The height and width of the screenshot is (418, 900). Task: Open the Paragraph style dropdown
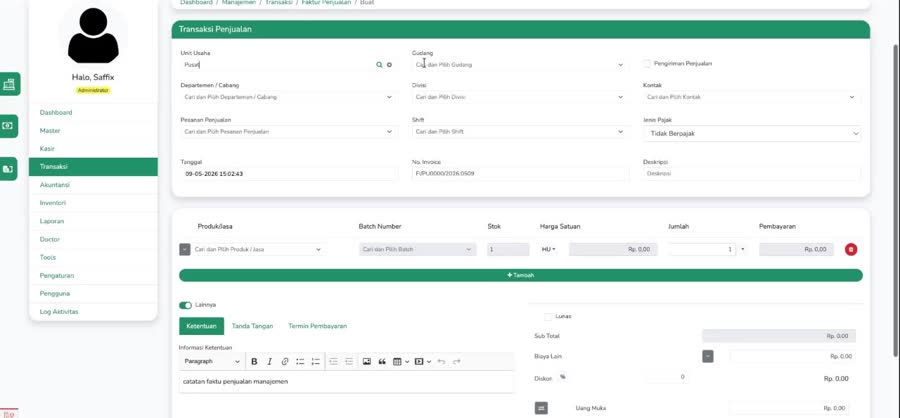pos(212,362)
